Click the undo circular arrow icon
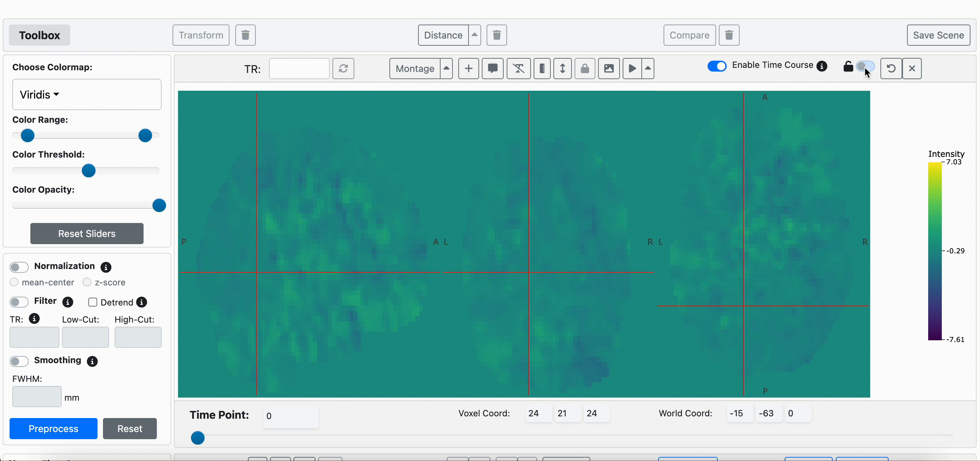 point(891,69)
